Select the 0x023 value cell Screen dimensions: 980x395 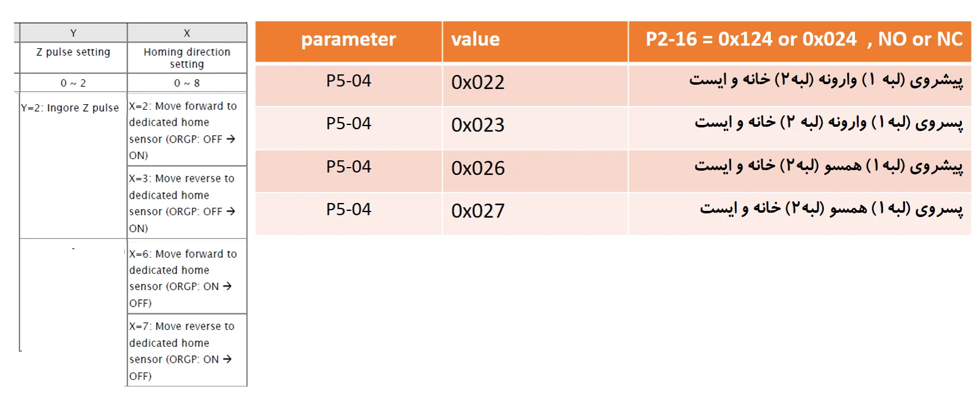pyautogui.click(x=478, y=125)
